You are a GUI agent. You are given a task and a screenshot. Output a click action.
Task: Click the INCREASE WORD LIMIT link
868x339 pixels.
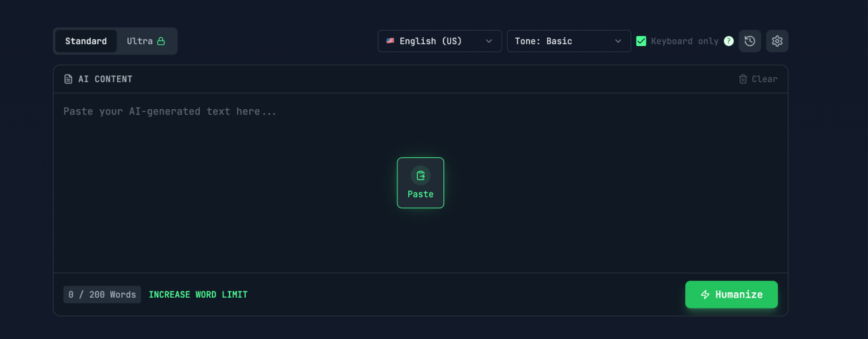point(198,295)
